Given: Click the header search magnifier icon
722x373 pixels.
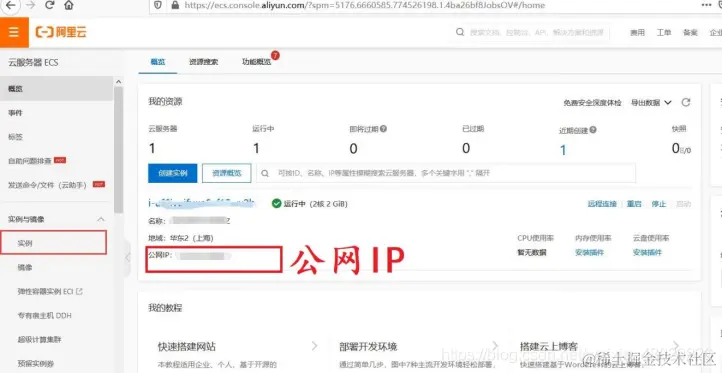Looking at the screenshot, I should coord(460,32).
